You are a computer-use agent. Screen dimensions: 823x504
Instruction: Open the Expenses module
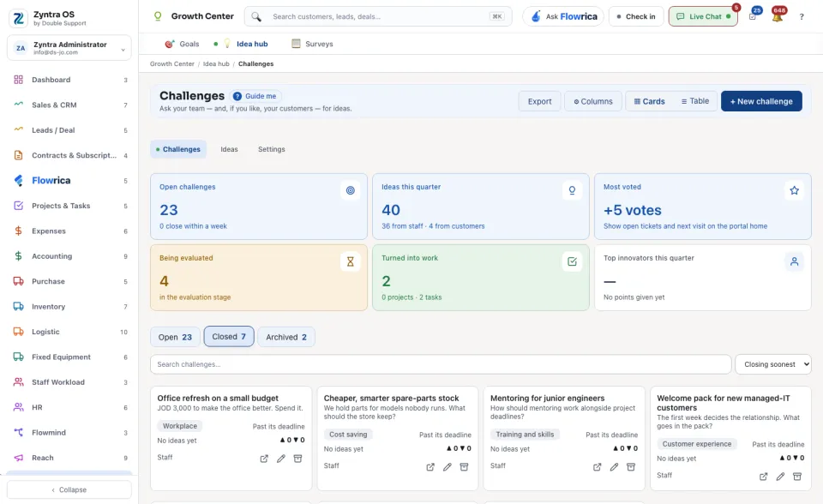point(69,231)
